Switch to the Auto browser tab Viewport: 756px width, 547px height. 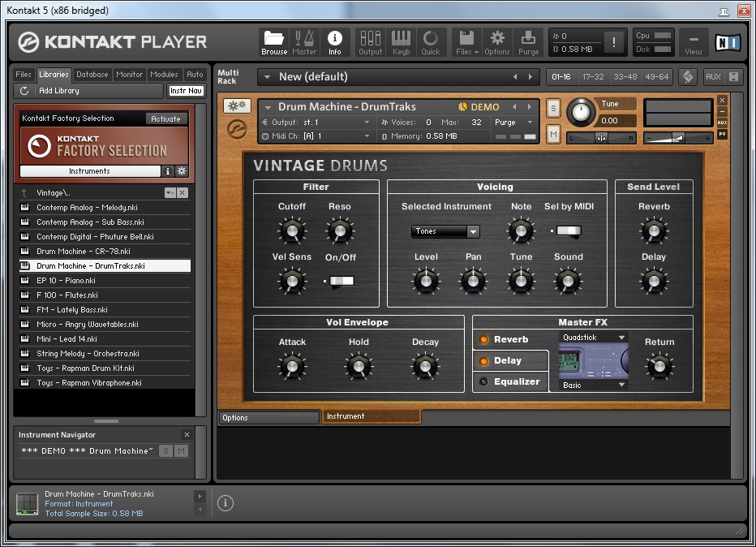tap(195, 75)
